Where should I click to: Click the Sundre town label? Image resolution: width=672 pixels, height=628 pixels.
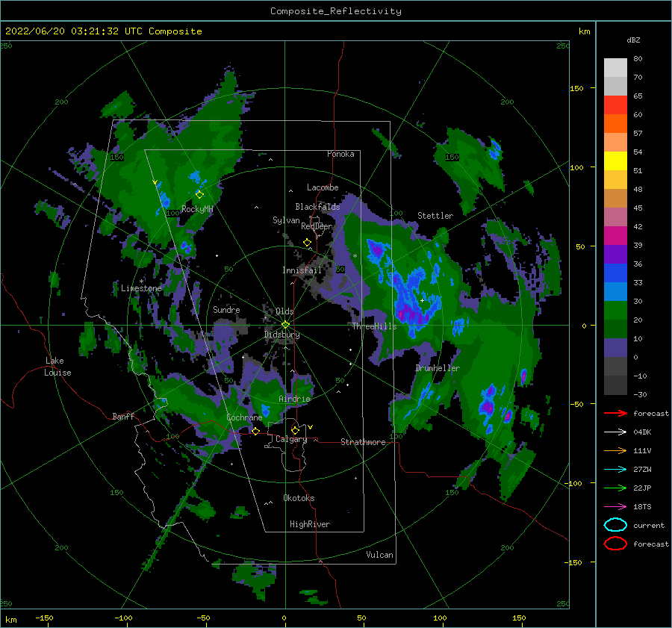226,309
